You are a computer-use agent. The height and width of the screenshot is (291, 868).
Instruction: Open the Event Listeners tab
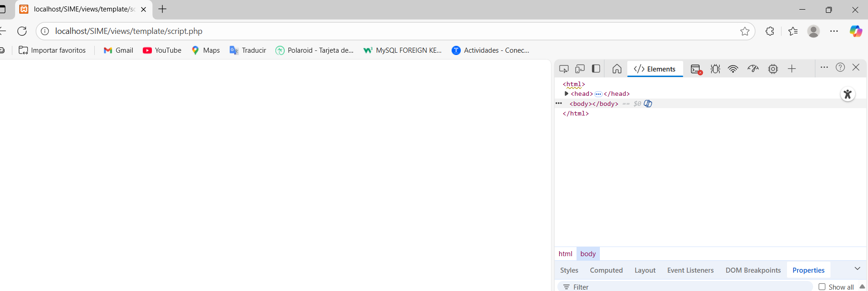(x=690, y=270)
